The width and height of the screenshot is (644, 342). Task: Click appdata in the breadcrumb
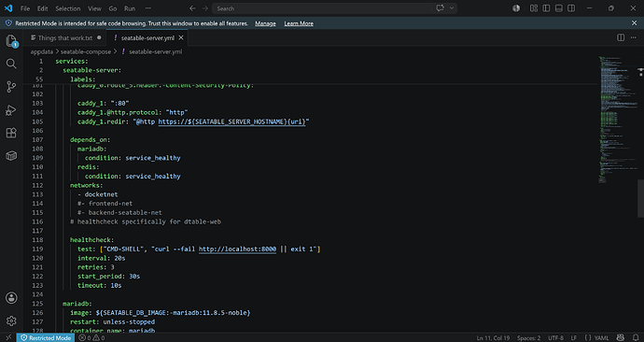click(x=41, y=51)
